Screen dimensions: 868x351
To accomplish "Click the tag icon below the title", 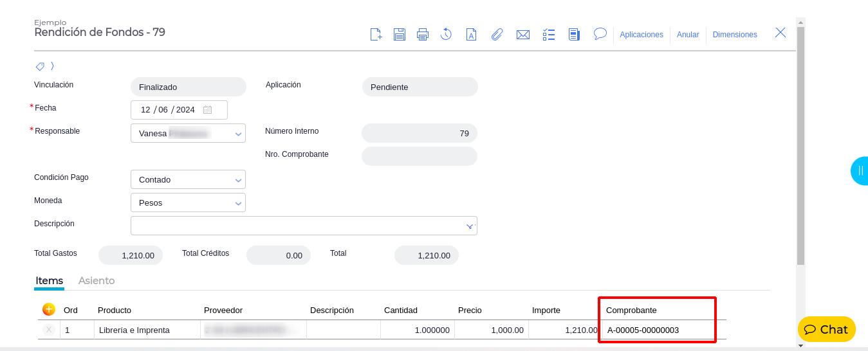I will click(x=40, y=66).
